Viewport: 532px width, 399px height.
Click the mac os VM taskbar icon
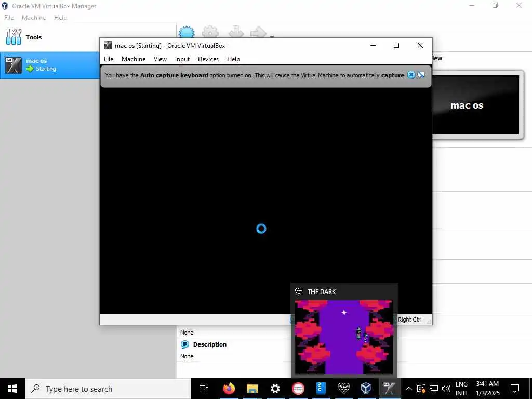tap(390, 389)
